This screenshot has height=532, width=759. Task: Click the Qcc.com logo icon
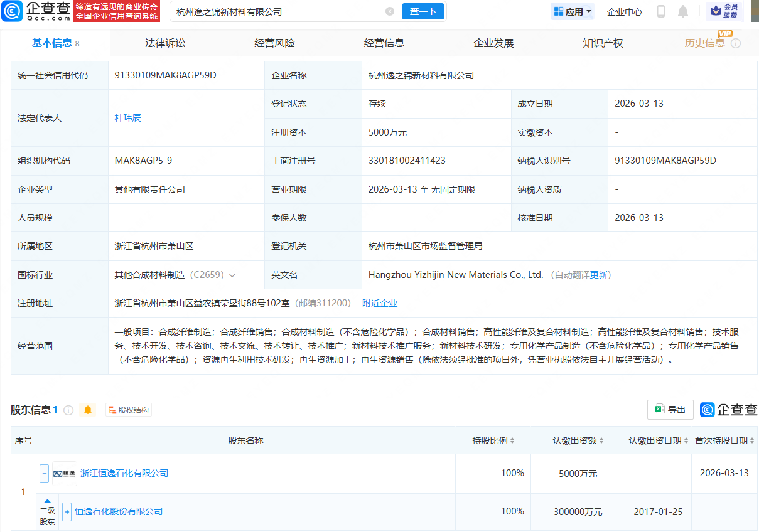(12, 11)
